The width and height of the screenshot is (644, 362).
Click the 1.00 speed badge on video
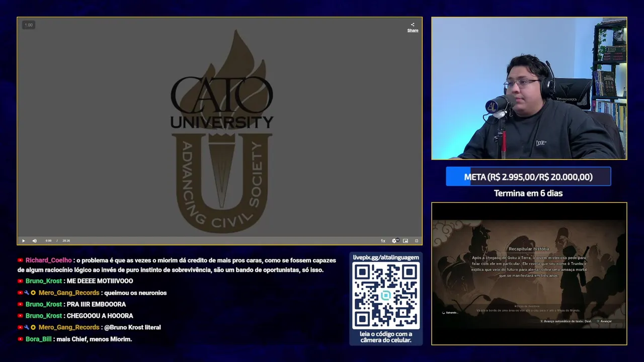click(x=29, y=25)
